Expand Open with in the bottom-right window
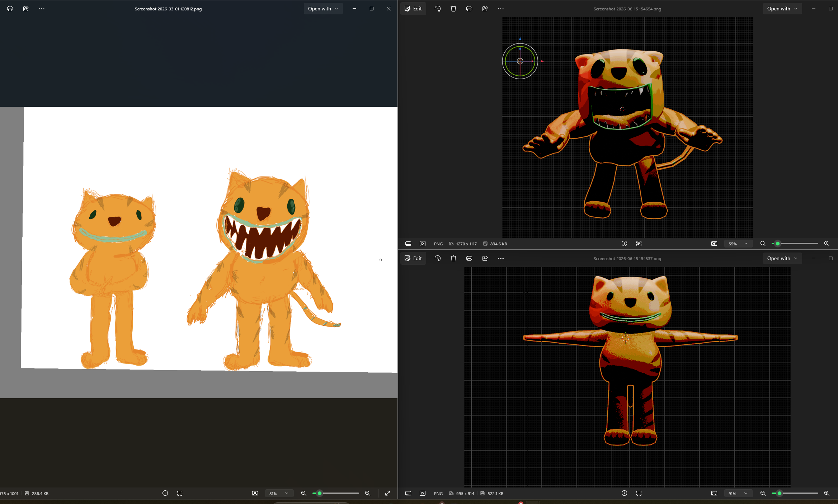838x504 pixels. 782,258
